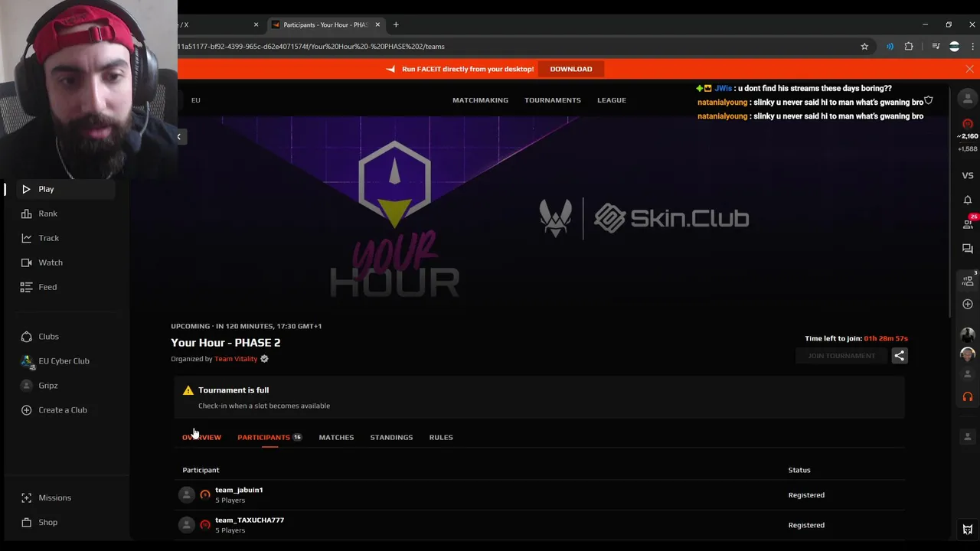
Task: Switch to the Overview tab
Action: [x=201, y=437]
